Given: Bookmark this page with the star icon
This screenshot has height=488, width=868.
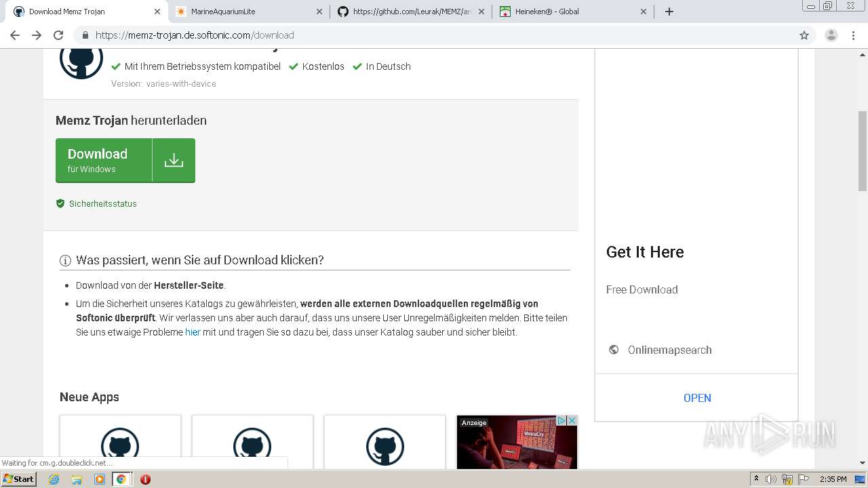Looking at the screenshot, I should tap(804, 35).
